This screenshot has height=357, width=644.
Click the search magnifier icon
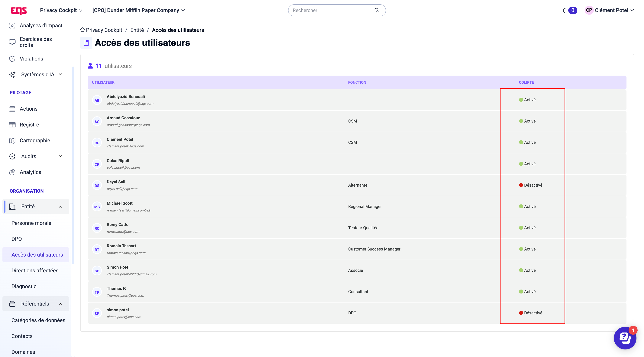(x=377, y=10)
